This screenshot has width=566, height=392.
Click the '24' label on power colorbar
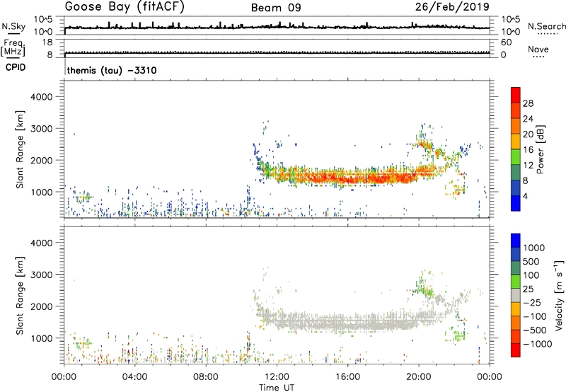click(528, 119)
